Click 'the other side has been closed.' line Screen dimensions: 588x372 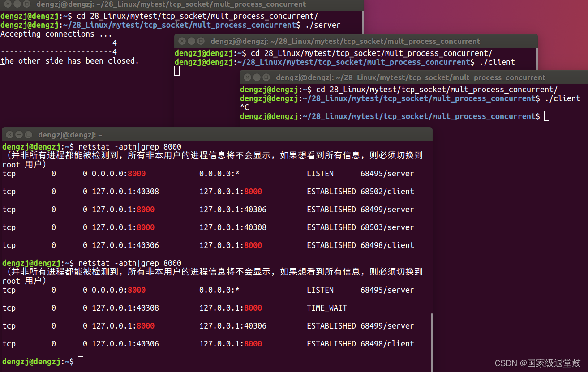point(69,61)
